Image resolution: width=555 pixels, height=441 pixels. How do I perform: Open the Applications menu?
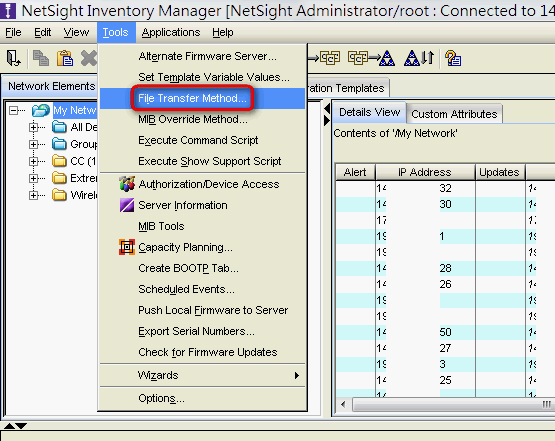(x=171, y=33)
